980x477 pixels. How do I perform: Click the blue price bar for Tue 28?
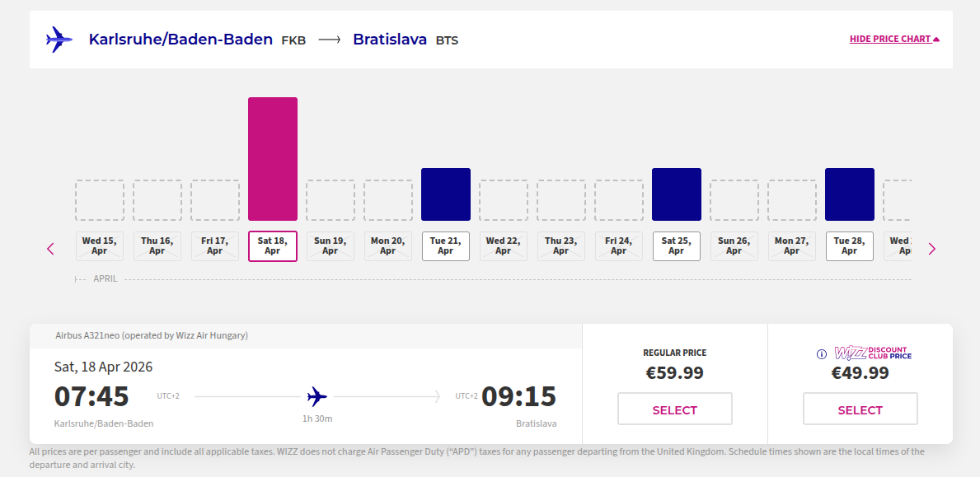850,194
